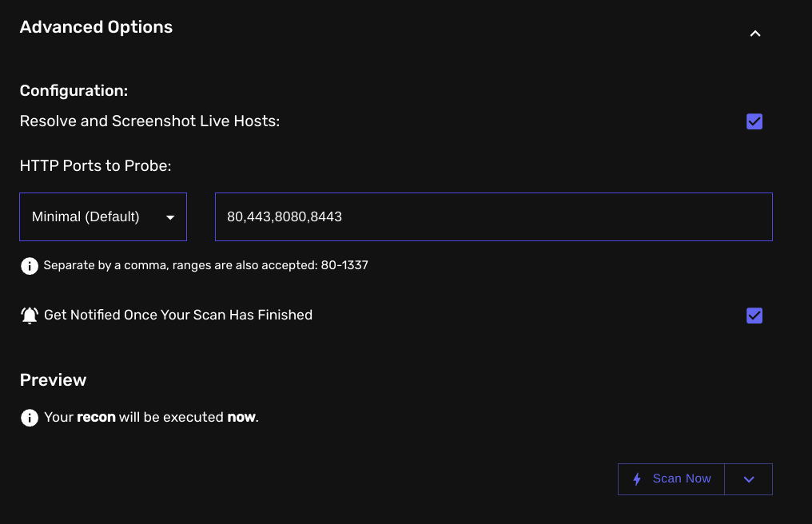
Task: Open the Minimal (Default) port preset dropdown
Action: coord(102,216)
